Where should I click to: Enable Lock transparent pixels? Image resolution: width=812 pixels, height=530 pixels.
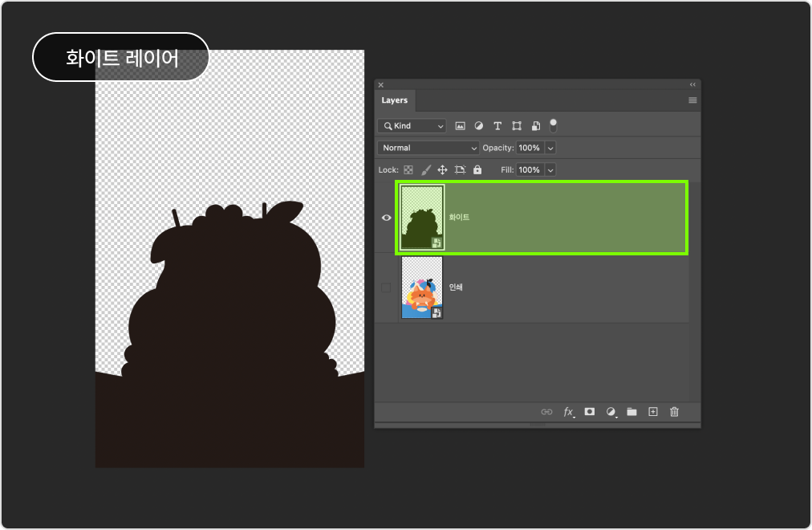coord(408,169)
